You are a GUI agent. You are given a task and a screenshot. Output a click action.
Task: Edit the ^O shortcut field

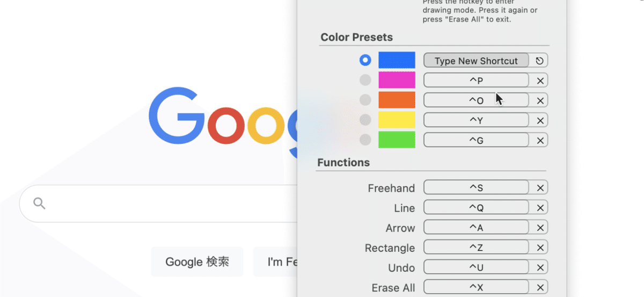click(x=476, y=100)
